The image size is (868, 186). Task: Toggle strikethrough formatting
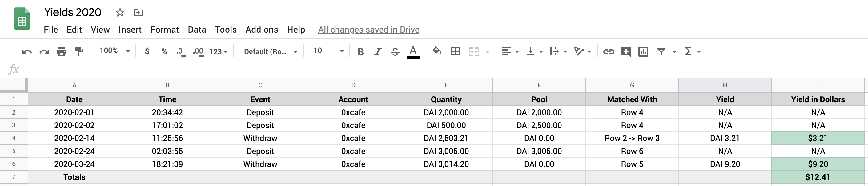pos(395,51)
